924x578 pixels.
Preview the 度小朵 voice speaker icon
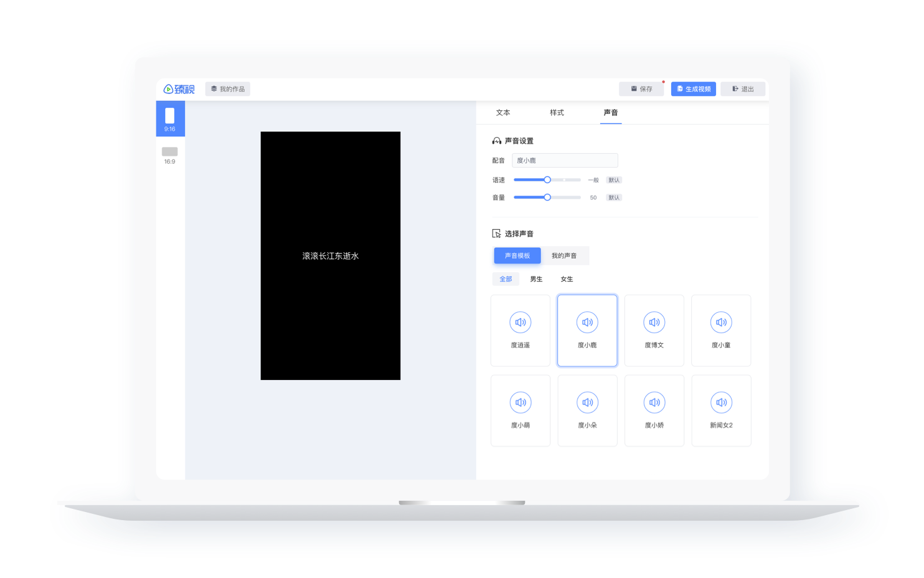pos(587,402)
